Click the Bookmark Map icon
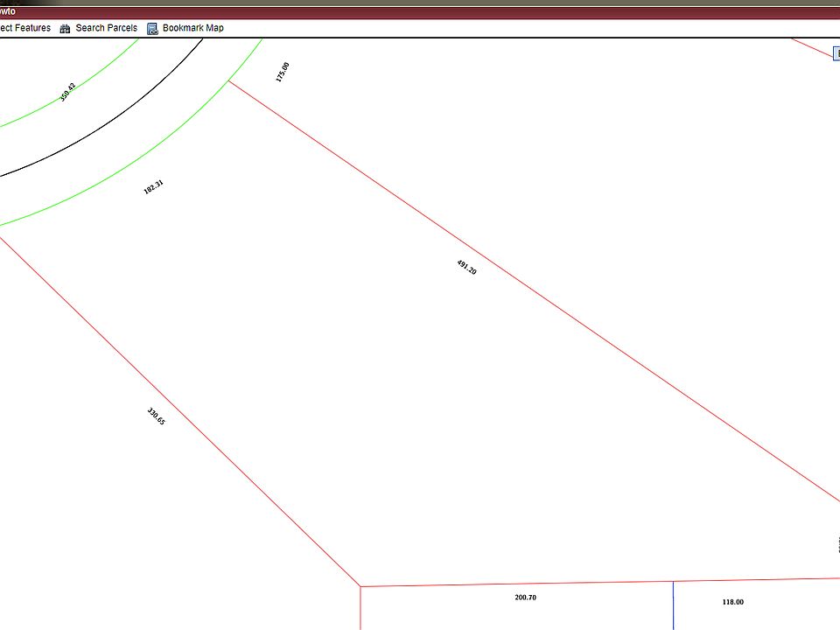The image size is (840, 630). [x=152, y=28]
